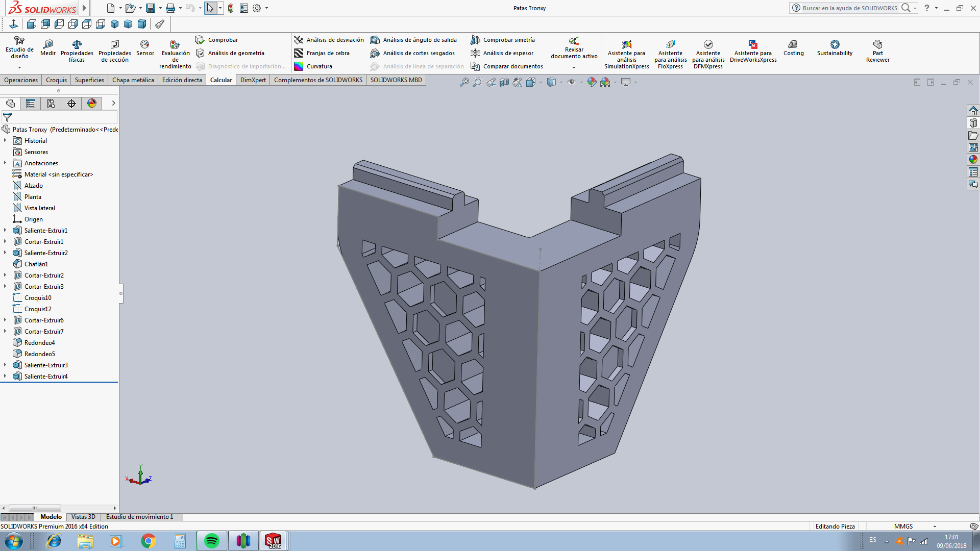980x551 pixels.
Task: Launch the Sustainability tool
Action: (x=835, y=48)
